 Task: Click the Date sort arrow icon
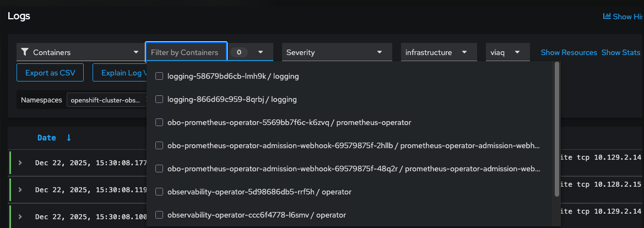click(69, 138)
